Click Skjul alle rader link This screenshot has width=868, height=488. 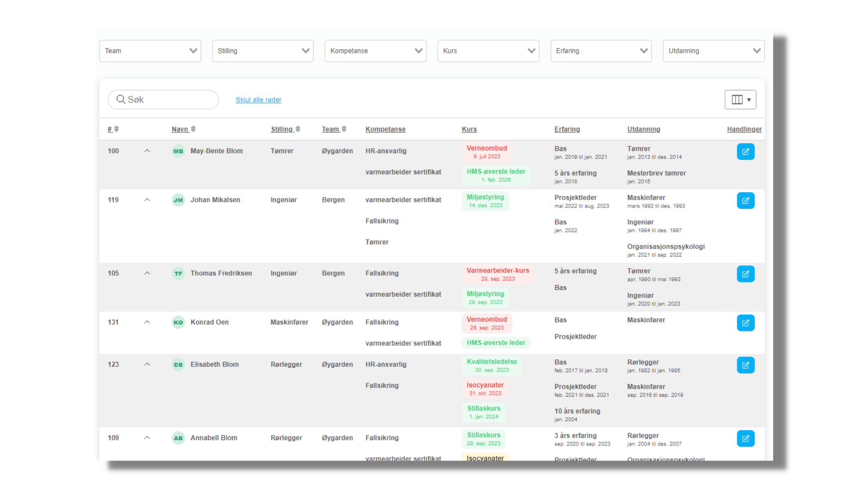[x=258, y=100]
